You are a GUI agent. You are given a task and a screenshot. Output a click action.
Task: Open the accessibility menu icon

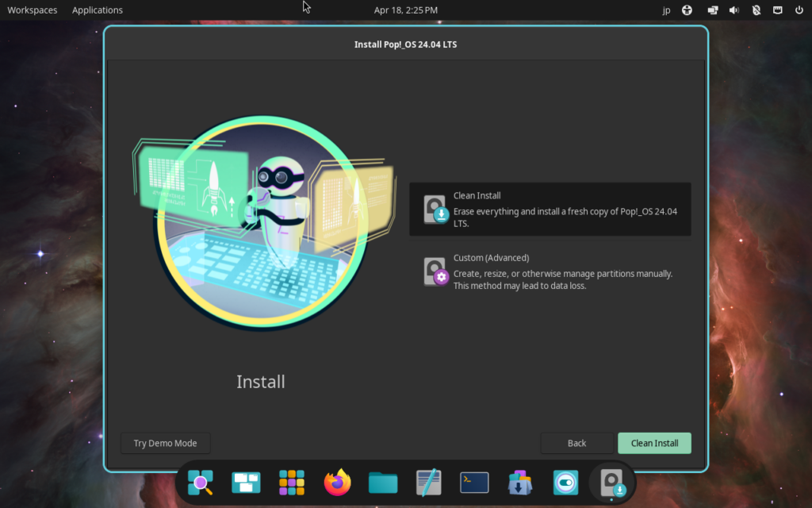click(688, 10)
